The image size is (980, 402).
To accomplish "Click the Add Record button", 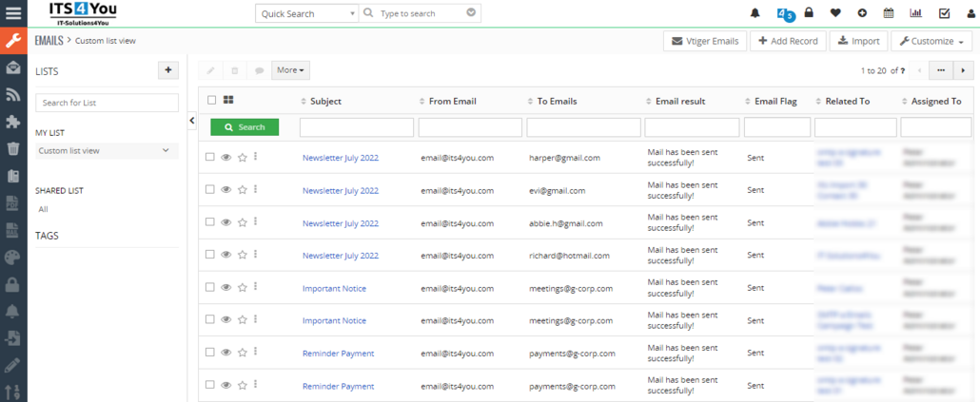I will coord(788,41).
